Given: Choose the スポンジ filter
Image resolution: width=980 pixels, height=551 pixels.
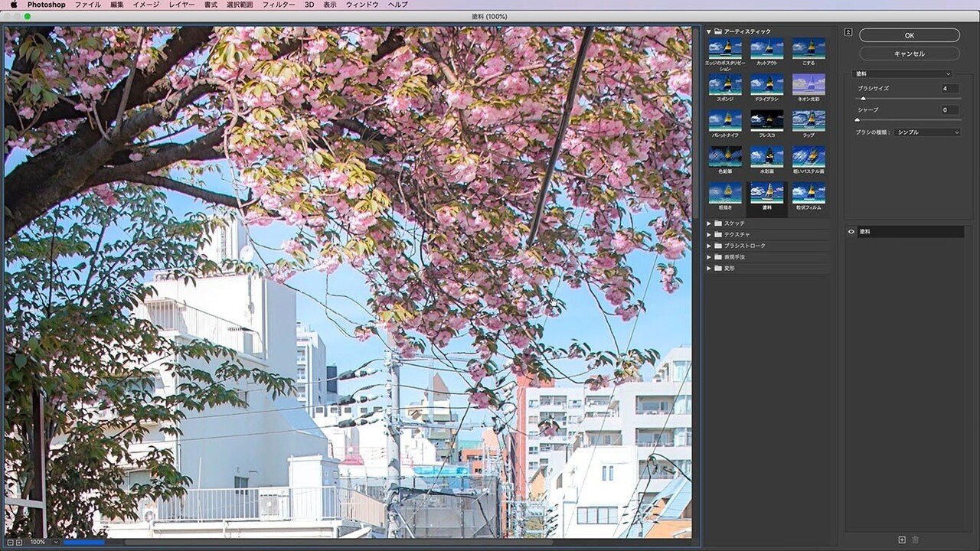Looking at the screenshot, I should [724, 84].
